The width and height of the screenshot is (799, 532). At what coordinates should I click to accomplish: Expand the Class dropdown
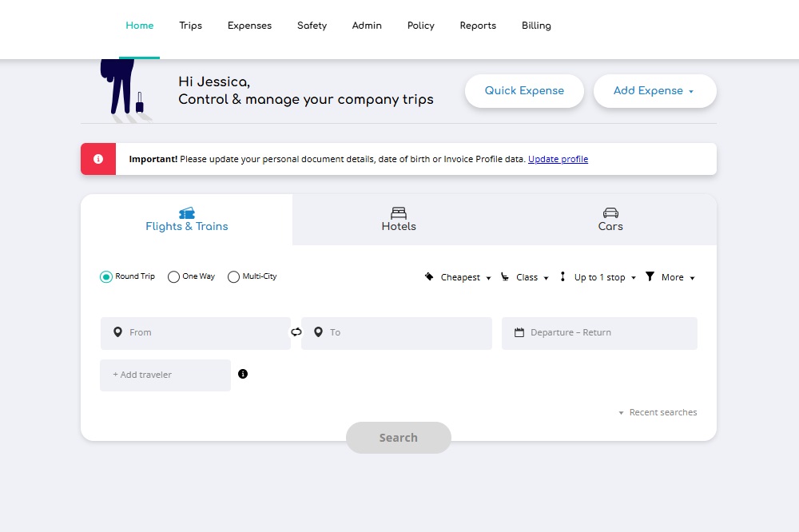(527, 277)
